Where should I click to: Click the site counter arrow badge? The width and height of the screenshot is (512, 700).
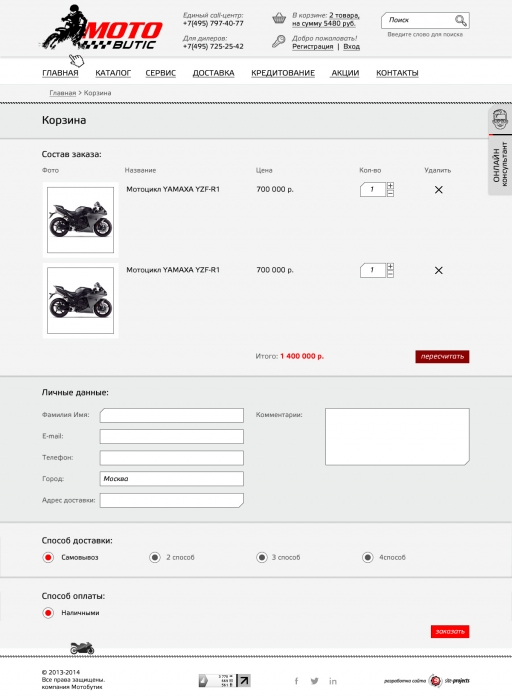(225, 680)
